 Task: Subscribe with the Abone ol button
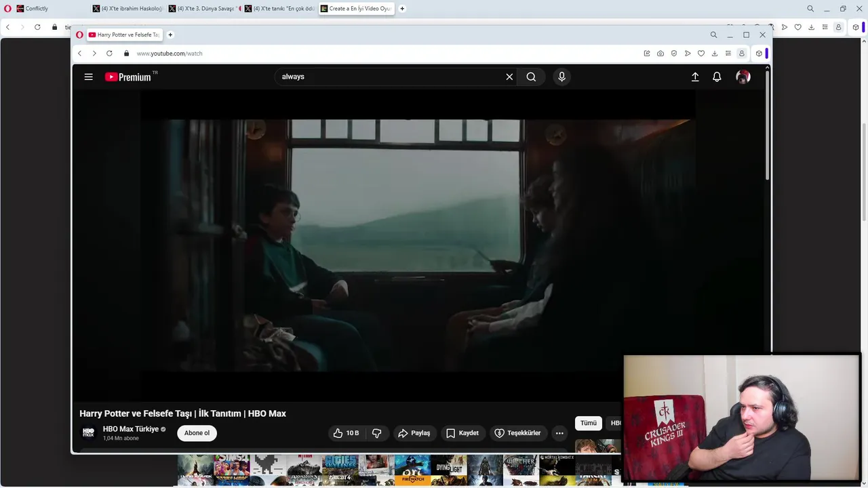click(x=197, y=433)
